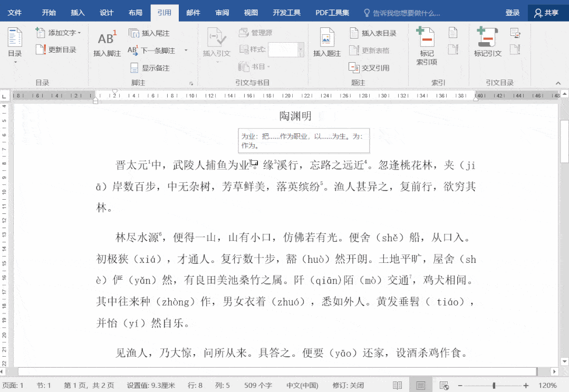This screenshot has height=392, width=569.
Task: Click 登录 sign in
Action: click(x=513, y=13)
